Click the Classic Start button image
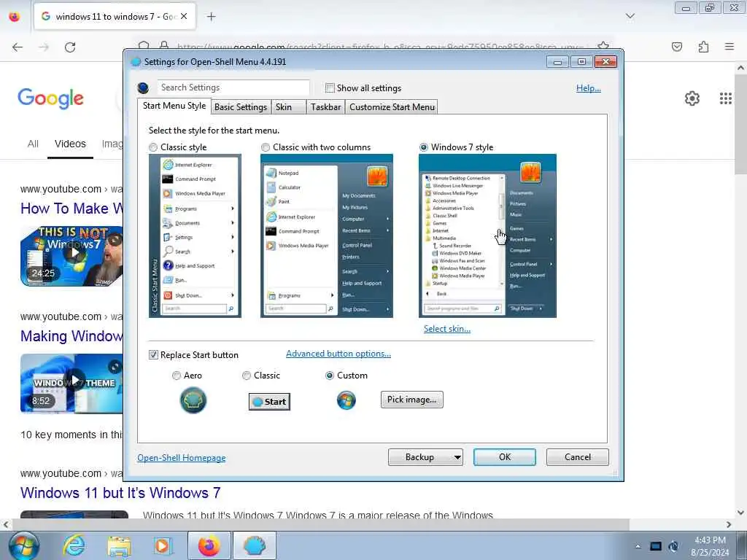Image resolution: width=747 pixels, height=560 pixels. [269, 402]
